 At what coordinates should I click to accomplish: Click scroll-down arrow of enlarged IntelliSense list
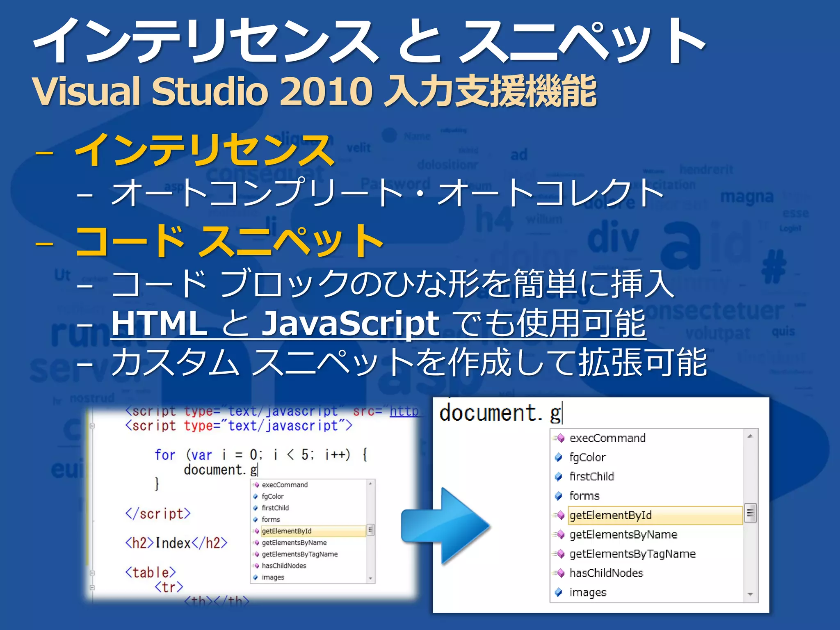[750, 594]
